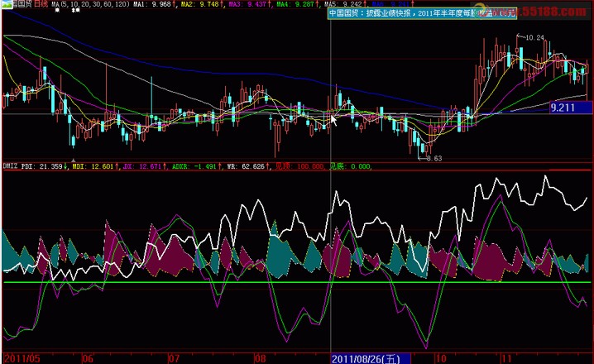Open the DMIZ indicator name label
The image size is (594, 364).
[x=9, y=165]
